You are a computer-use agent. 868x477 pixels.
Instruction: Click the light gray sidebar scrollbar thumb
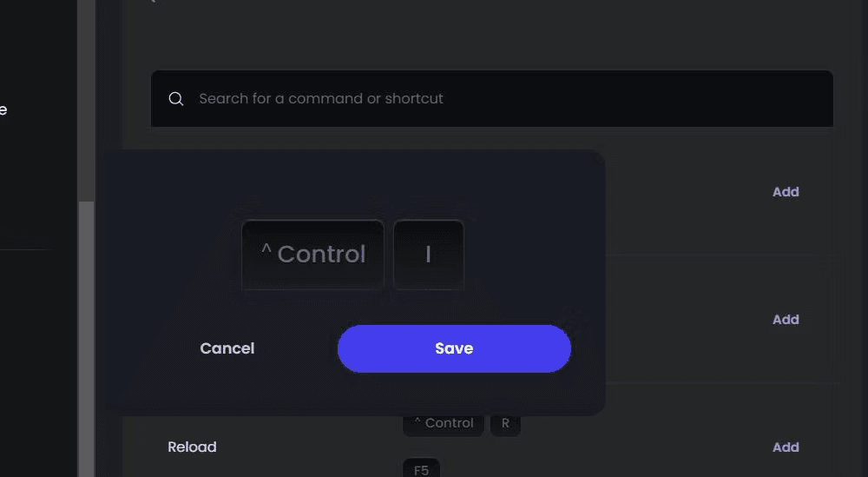click(86, 339)
